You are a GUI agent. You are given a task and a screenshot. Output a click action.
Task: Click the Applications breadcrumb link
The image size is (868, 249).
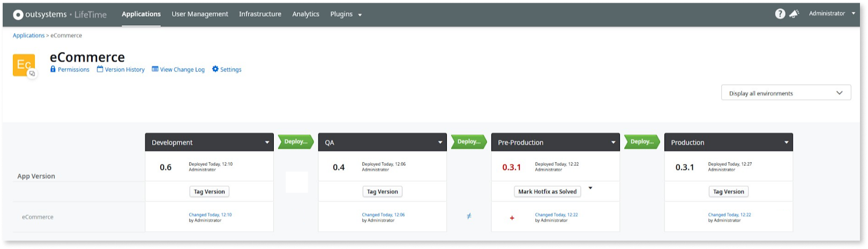click(x=28, y=35)
